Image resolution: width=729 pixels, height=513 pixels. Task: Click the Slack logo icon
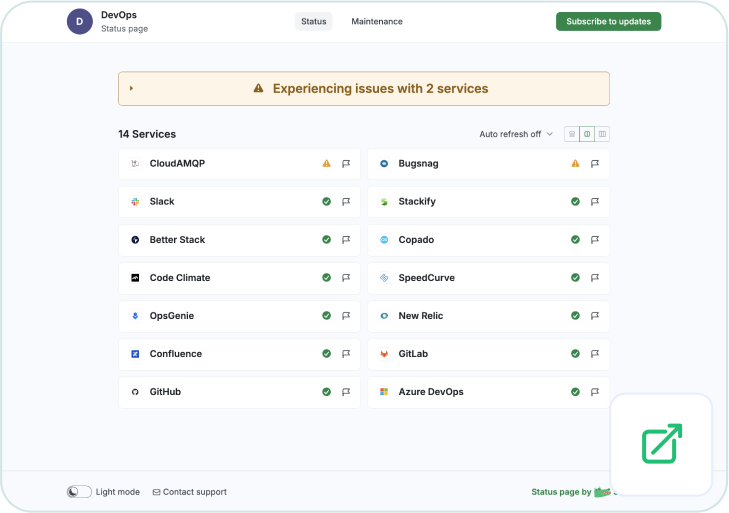click(x=135, y=201)
